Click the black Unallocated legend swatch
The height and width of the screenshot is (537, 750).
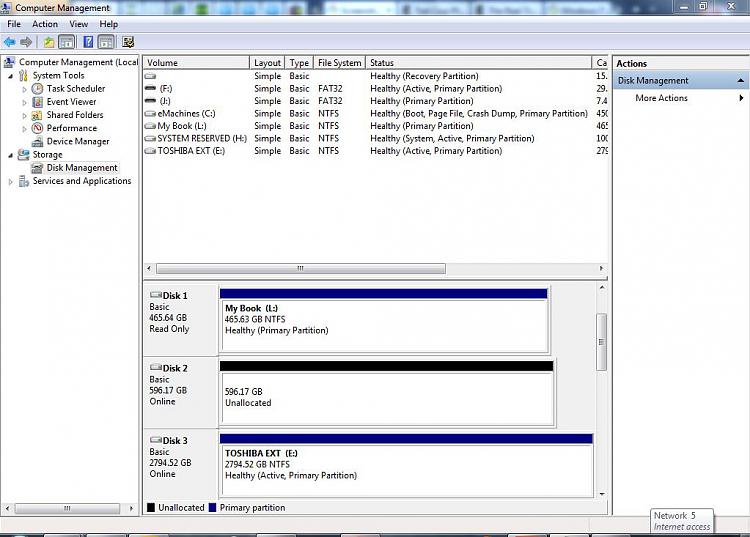point(151,508)
